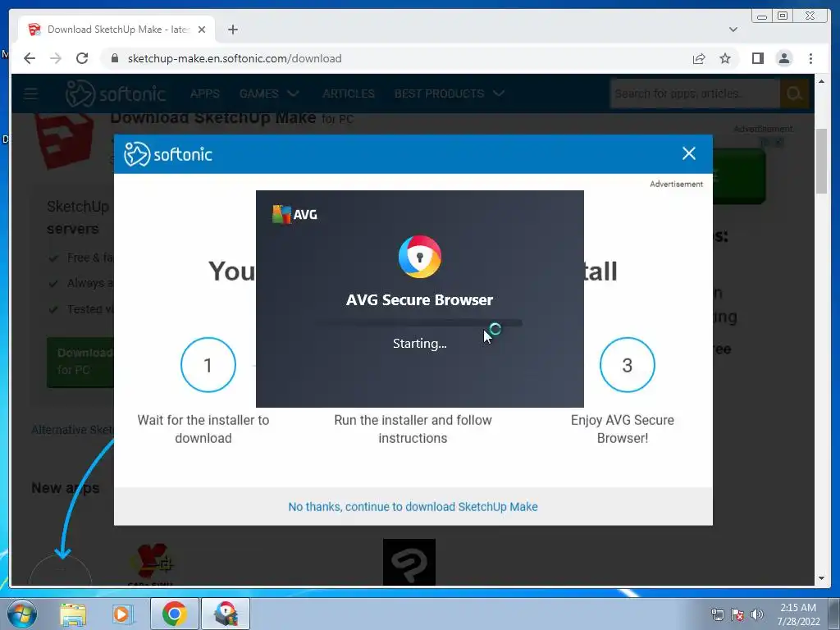Open the Softonic hamburger menu
This screenshot has height=630, width=840.
pyautogui.click(x=30, y=94)
